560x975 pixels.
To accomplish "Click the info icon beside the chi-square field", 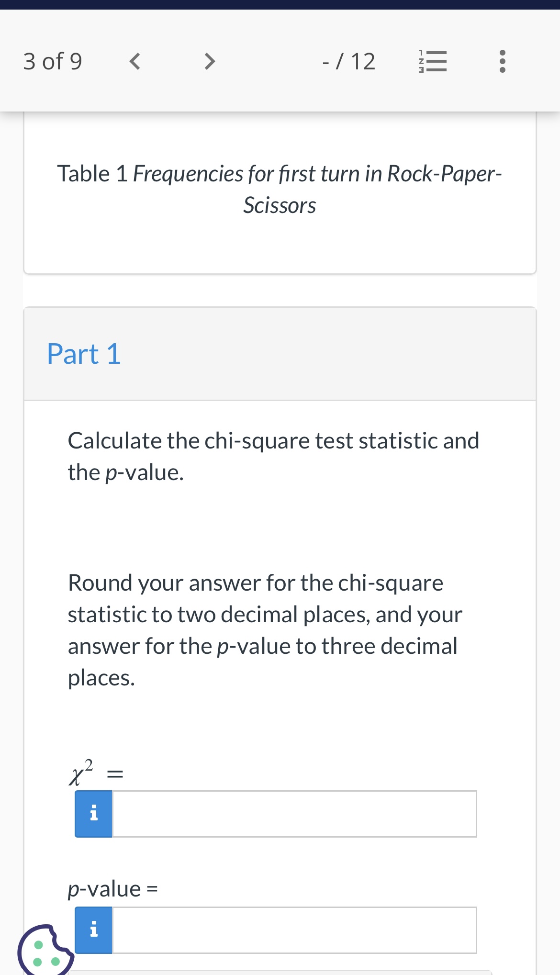I will [x=93, y=812].
